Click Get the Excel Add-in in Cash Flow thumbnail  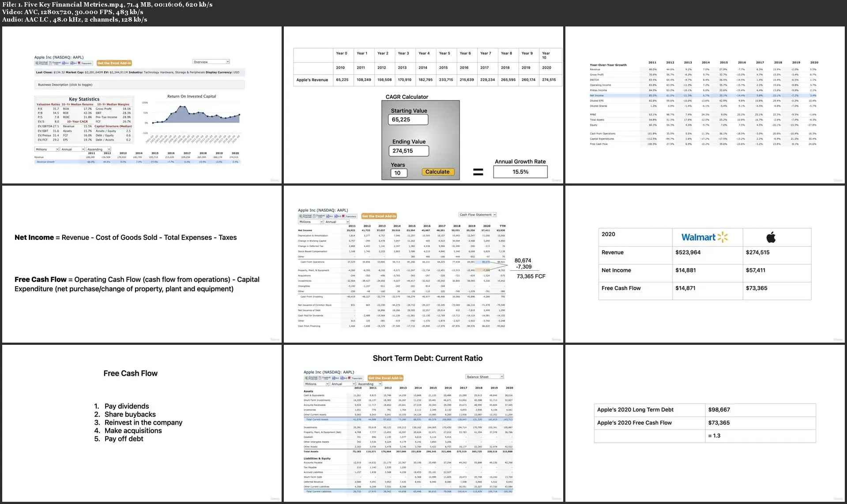(x=379, y=216)
